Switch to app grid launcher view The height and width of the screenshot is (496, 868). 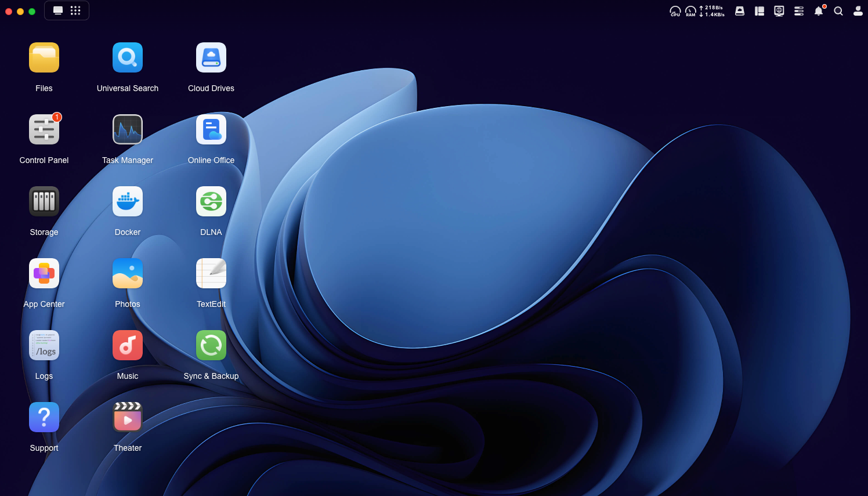(x=75, y=10)
